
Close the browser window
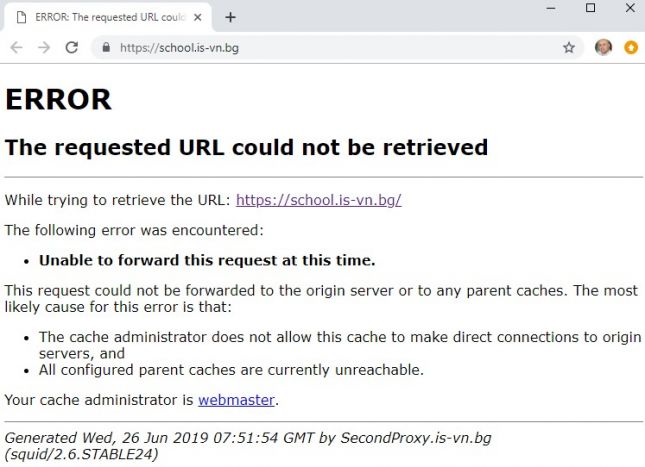pos(630,8)
